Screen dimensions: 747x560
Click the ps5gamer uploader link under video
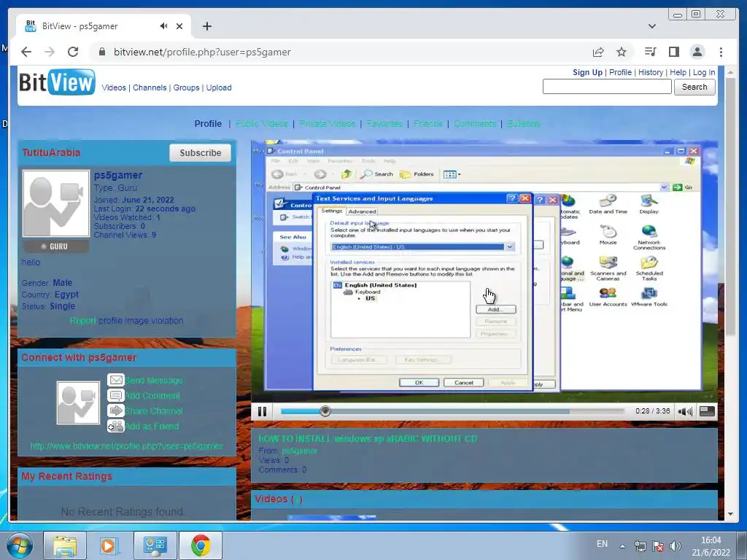point(300,451)
